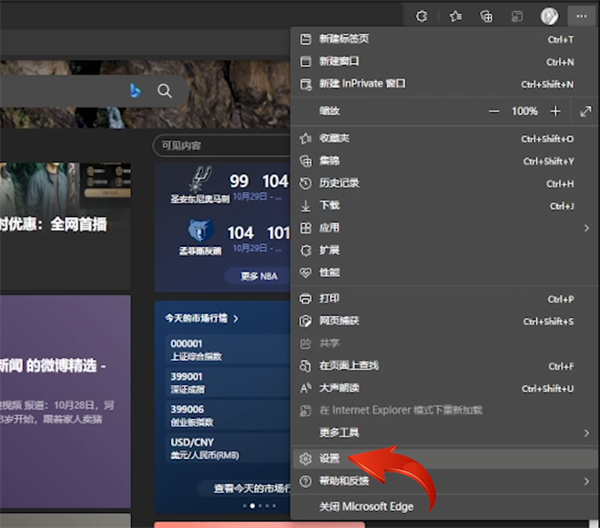Screen dimensions: 600x528
Task: Enter full screen via the expand arrows icon
Action: tap(585, 112)
